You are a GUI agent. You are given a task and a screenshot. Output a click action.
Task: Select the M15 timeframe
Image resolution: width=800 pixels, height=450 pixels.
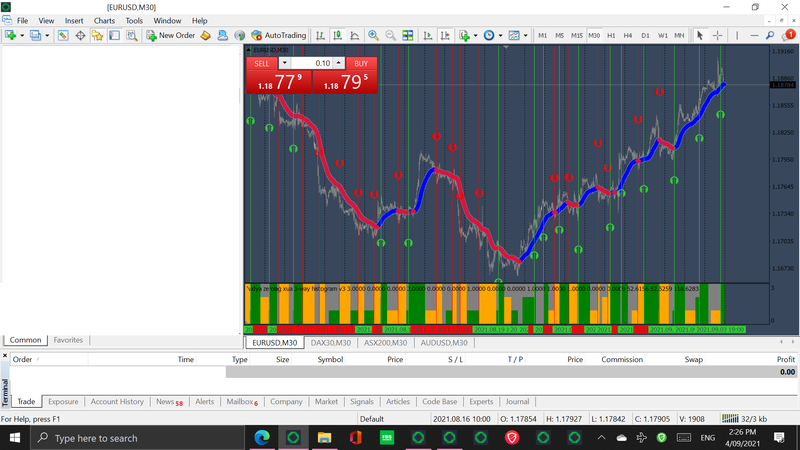pyautogui.click(x=577, y=35)
